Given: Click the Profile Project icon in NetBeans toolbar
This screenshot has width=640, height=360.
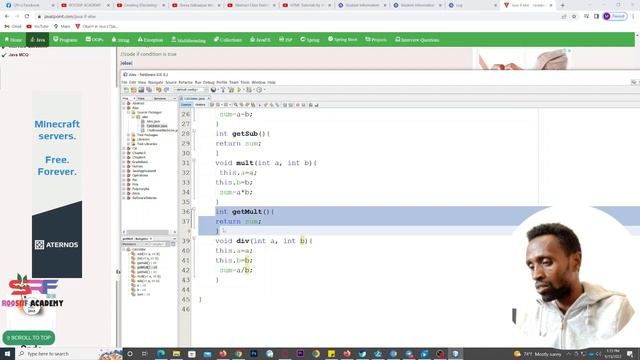Looking at the screenshot, I should (x=259, y=90).
